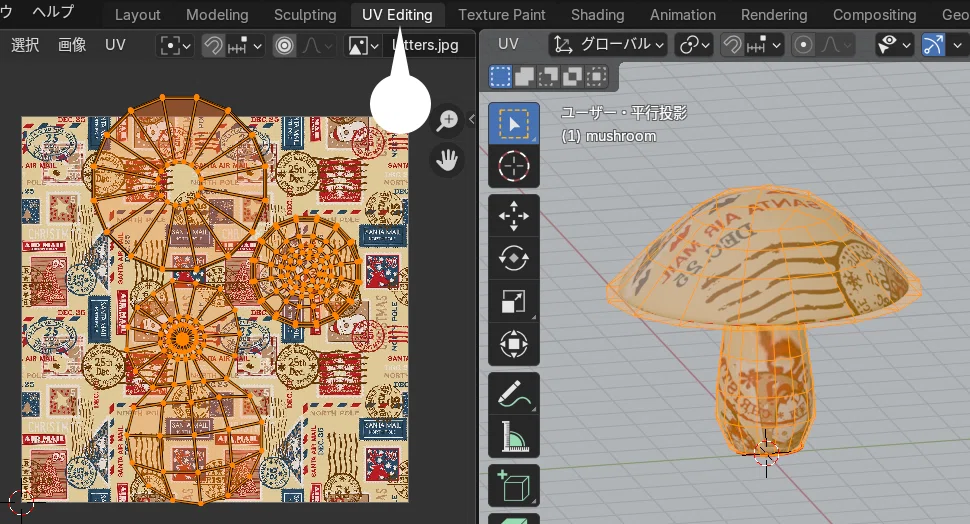This screenshot has width=970, height=524.
Task: Click the letters.jpg image name field
Action: (429, 45)
